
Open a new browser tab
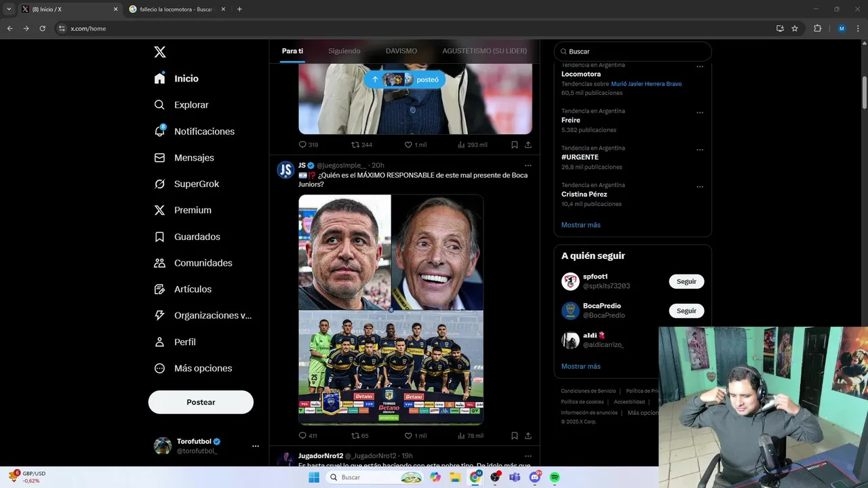click(x=239, y=9)
